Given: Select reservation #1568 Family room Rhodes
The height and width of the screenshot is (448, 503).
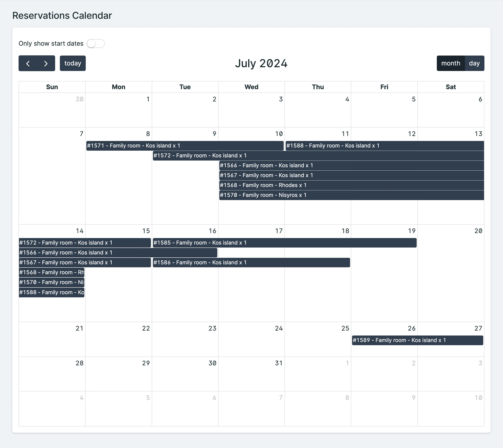Looking at the screenshot, I should [x=271, y=185].
